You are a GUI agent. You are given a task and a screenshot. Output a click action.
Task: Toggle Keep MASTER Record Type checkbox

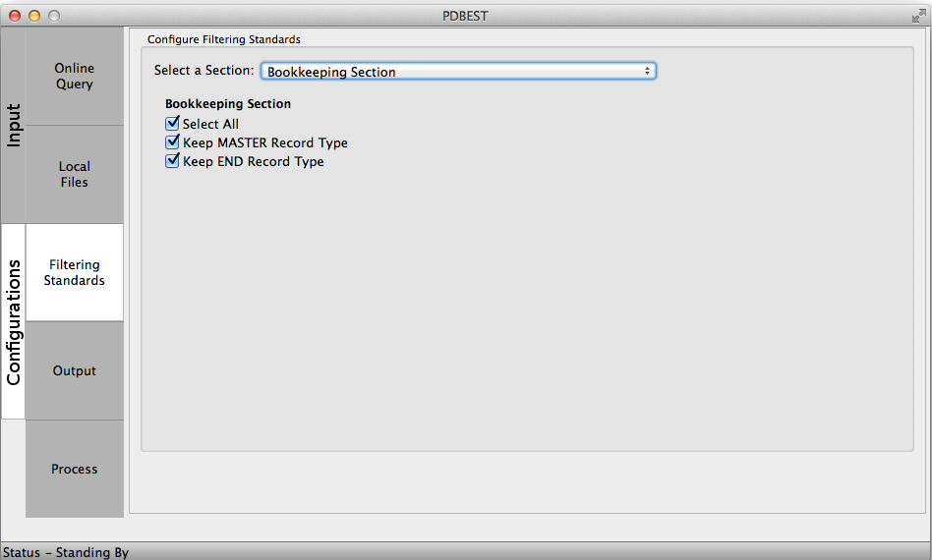(173, 143)
